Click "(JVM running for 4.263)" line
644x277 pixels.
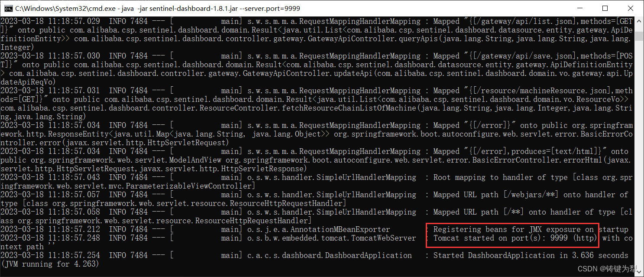click(x=50, y=264)
